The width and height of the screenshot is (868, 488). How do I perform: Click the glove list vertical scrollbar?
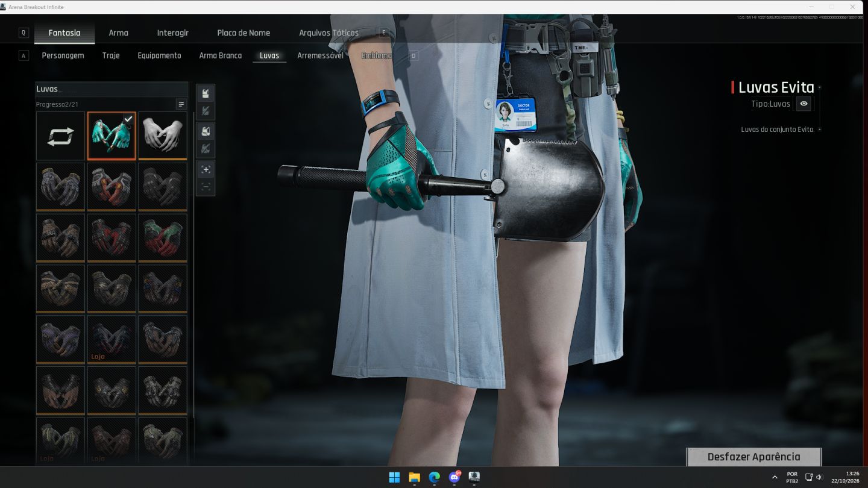[x=193, y=265]
